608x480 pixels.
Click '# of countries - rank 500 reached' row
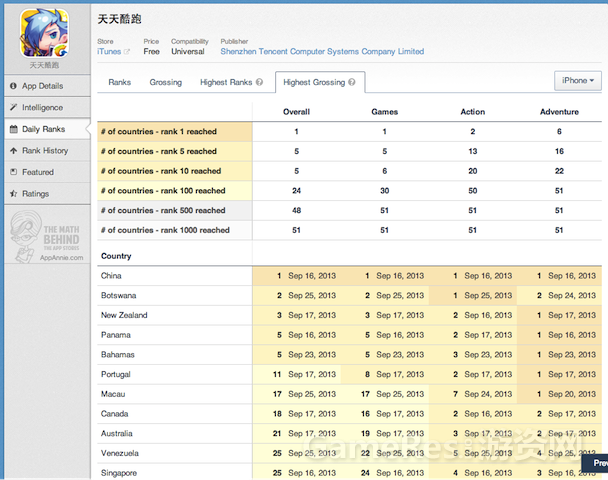[x=349, y=211]
